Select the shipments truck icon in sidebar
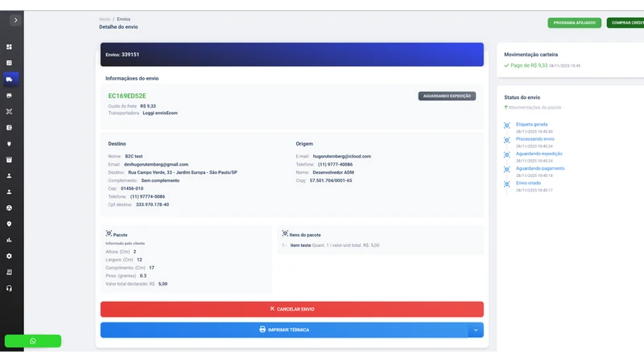 [10, 79]
